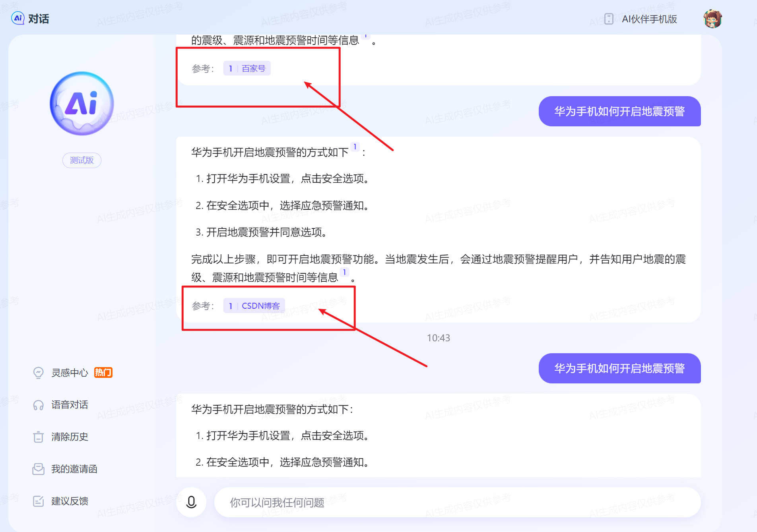The image size is (757, 532).
Task: Click the 测试版 badge
Action: [x=82, y=160]
